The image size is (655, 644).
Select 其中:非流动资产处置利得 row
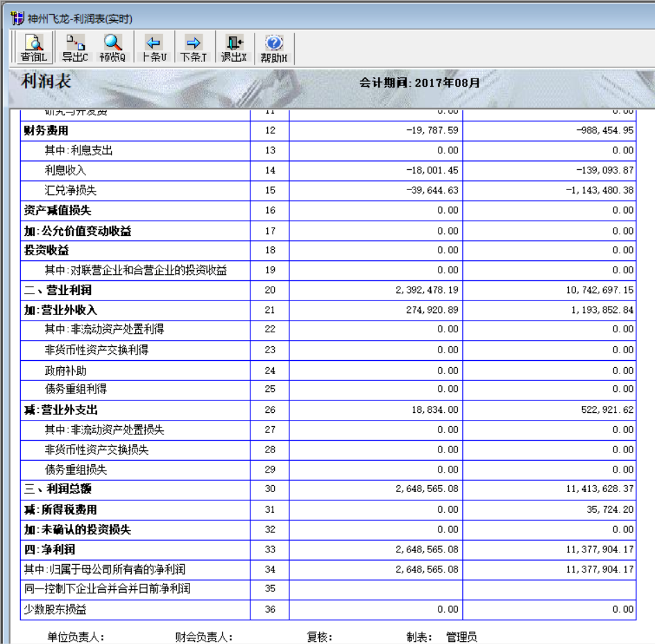[105, 330]
